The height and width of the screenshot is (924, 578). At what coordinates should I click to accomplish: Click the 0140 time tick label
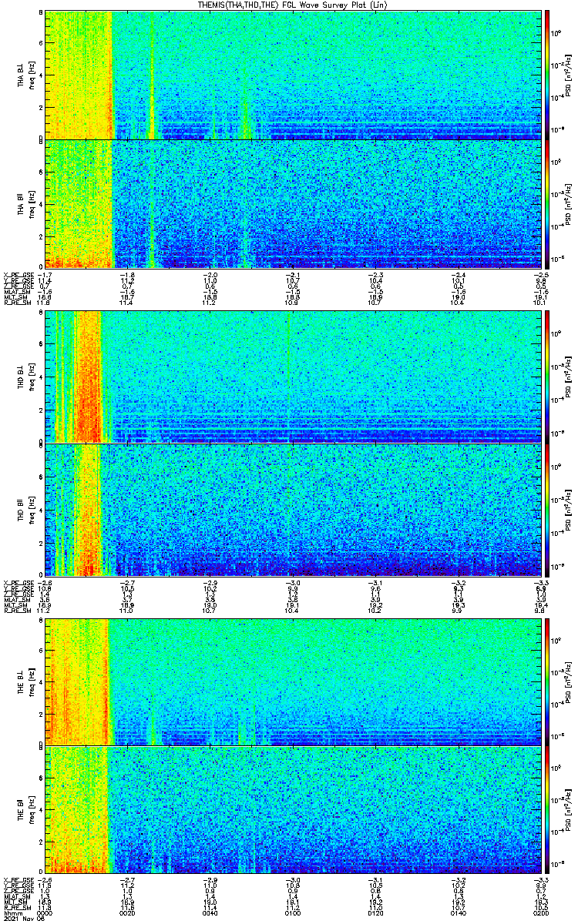tap(459, 913)
